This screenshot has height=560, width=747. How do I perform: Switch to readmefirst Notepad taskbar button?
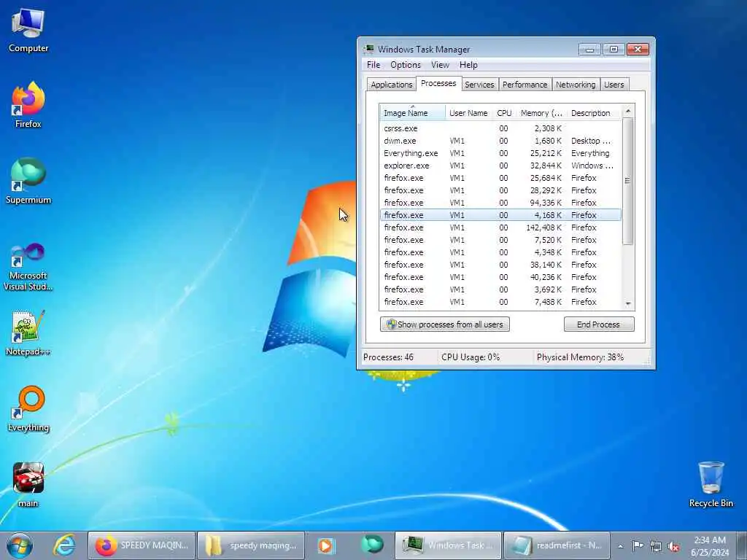click(557, 545)
